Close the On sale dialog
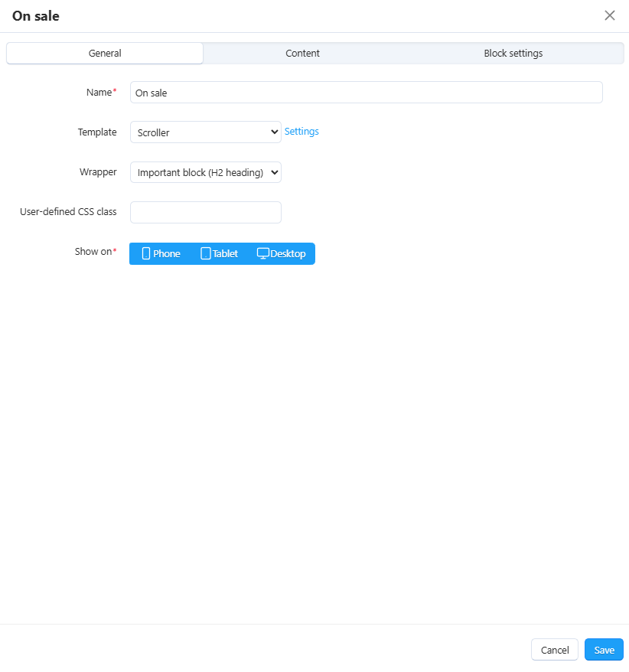This screenshot has width=629, height=672. coord(609,15)
